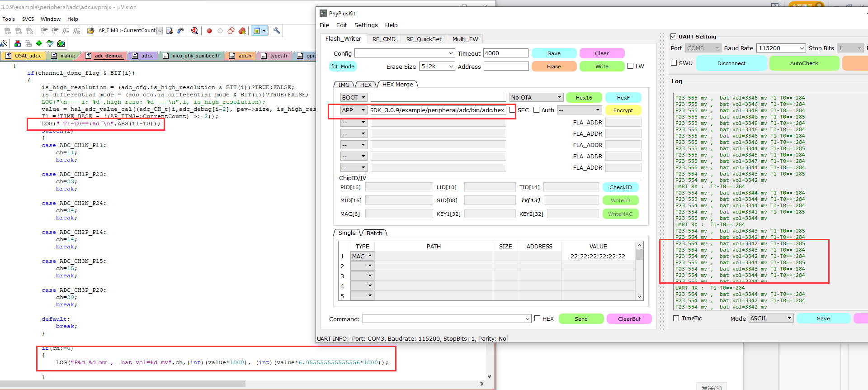Click the green Write button

602,67
